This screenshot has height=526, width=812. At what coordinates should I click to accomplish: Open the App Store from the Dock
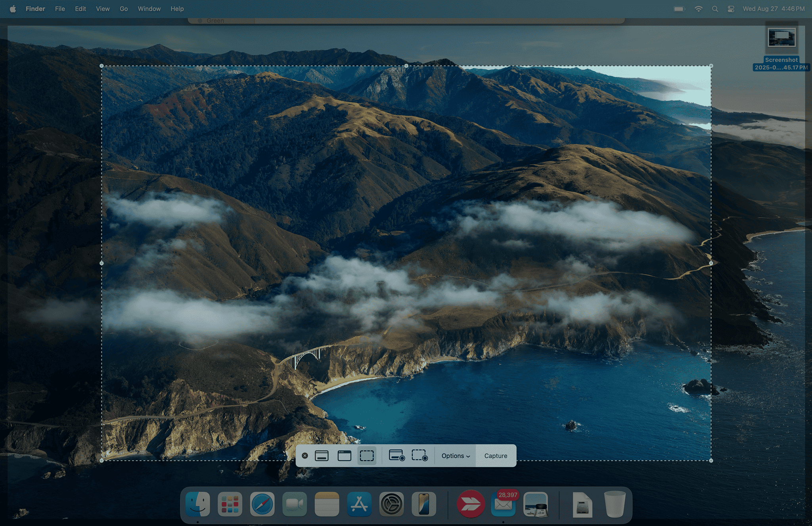359,504
